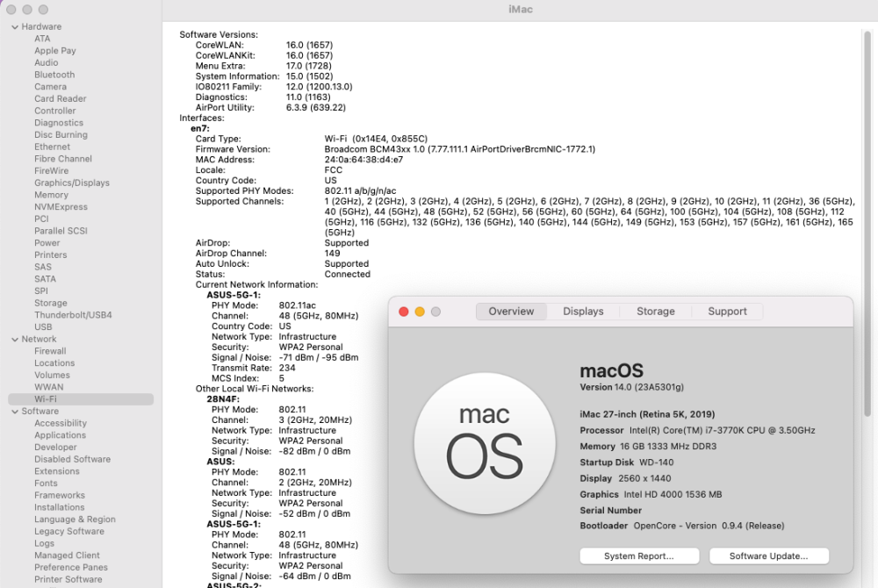Select PCI in the sidebar
Viewport: 878px width, 588px height.
pyautogui.click(x=41, y=219)
